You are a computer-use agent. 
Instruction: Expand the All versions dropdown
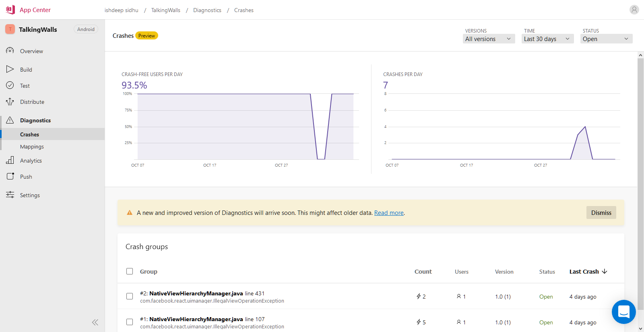tap(489, 39)
